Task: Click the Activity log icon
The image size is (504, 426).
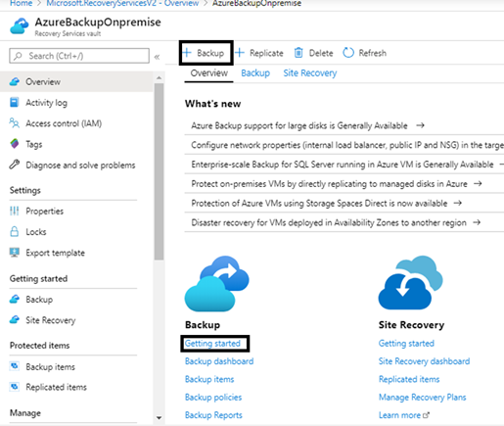Action: click(15, 103)
